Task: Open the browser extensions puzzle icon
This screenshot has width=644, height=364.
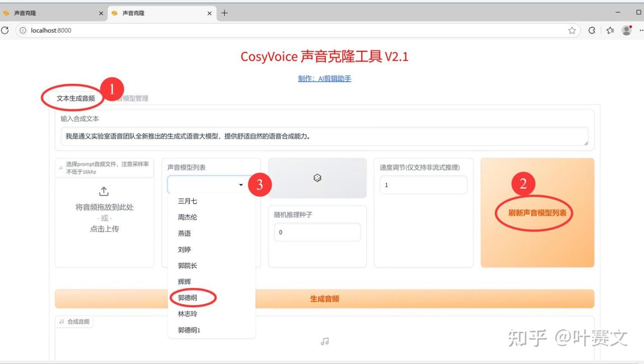Action: (x=592, y=30)
